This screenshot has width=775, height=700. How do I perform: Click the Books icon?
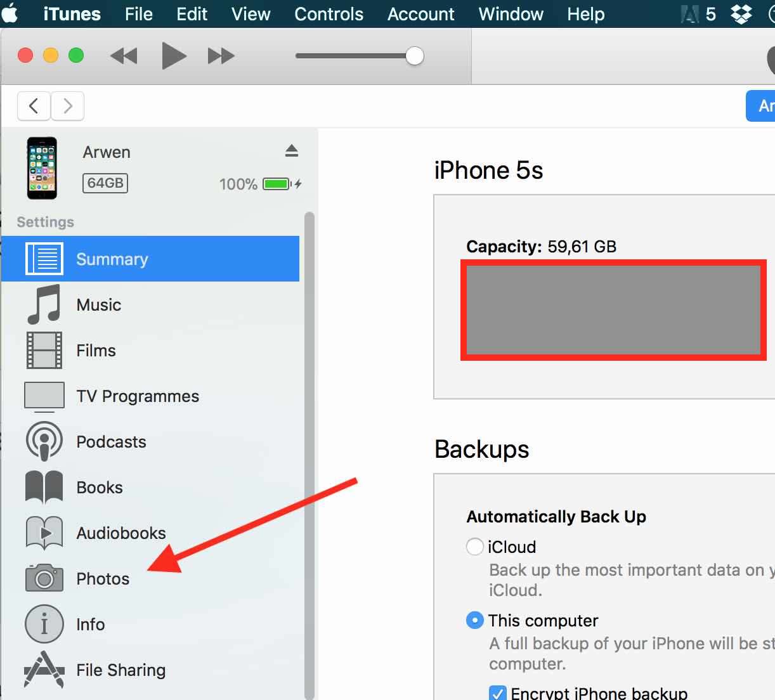44,487
